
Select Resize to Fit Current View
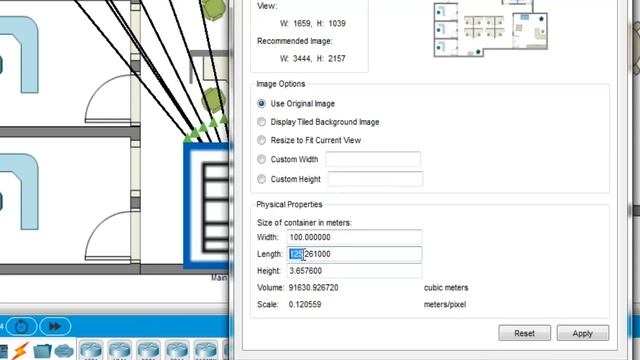262,140
